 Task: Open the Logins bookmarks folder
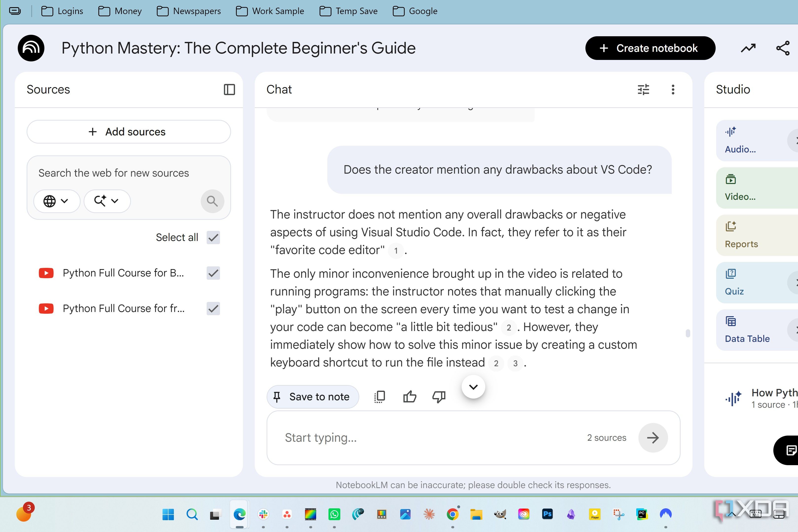click(x=62, y=11)
